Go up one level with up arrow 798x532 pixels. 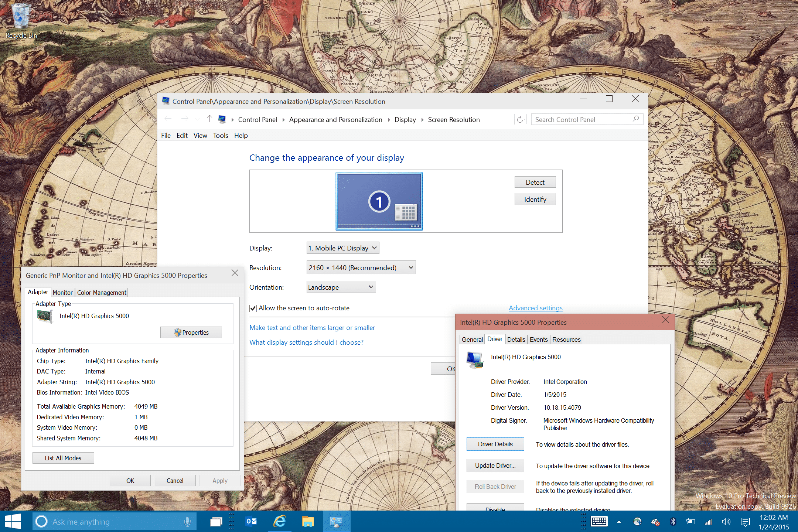pos(209,119)
